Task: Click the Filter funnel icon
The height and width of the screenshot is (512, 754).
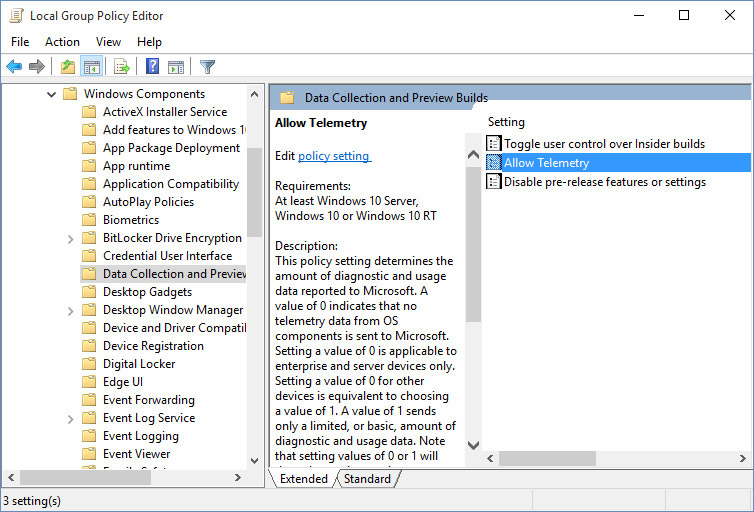Action: (207, 66)
